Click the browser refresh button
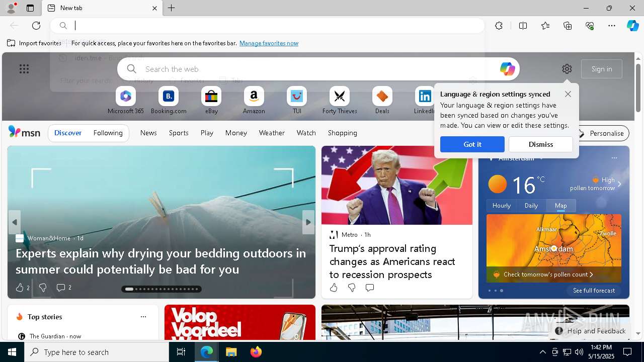This screenshot has height=362, width=644. click(x=36, y=26)
